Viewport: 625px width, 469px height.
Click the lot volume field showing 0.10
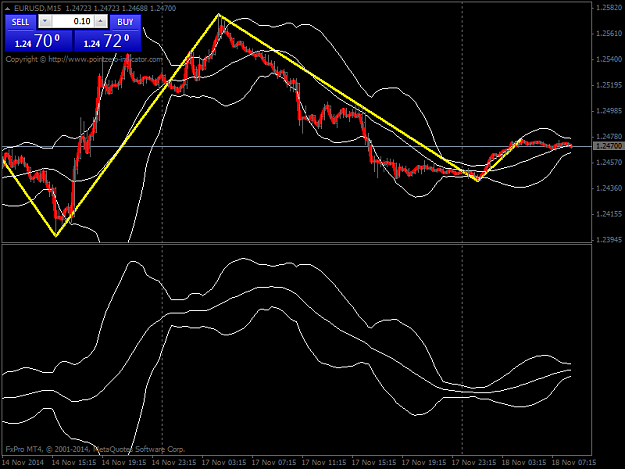point(73,21)
